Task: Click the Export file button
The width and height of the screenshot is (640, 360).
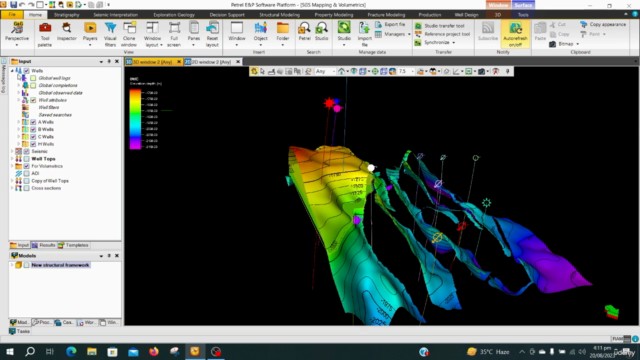Action: (x=390, y=24)
